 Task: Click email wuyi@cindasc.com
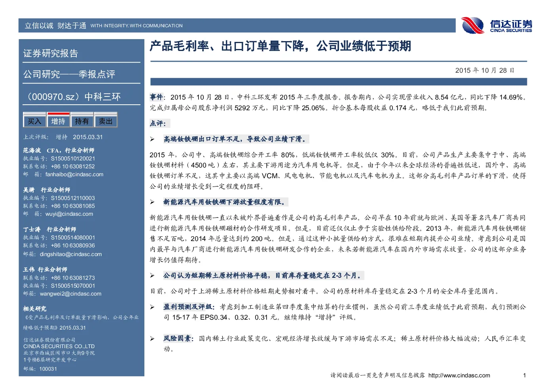[69, 214]
